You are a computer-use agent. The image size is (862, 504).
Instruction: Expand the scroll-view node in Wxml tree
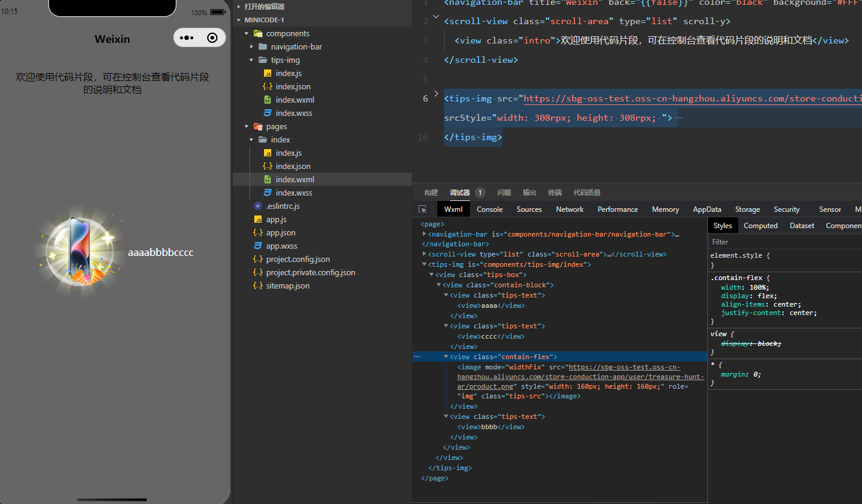(424, 254)
